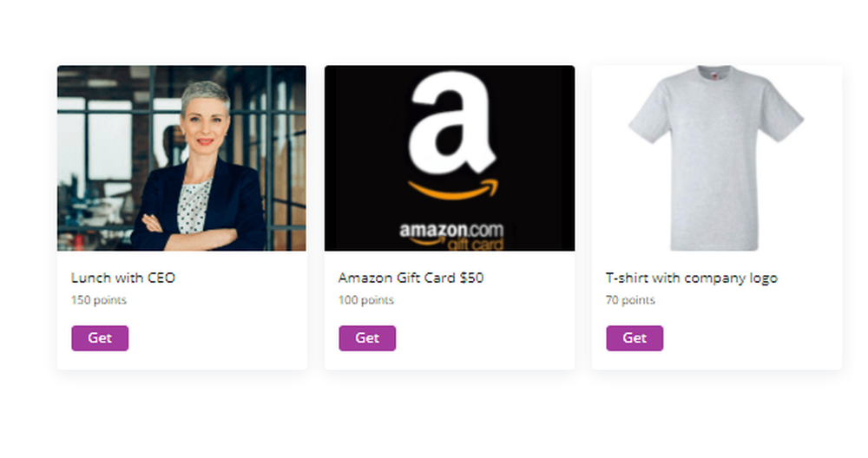Click the amazon.com gift card text in image
This screenshot has height=458, width=868.
451,236
